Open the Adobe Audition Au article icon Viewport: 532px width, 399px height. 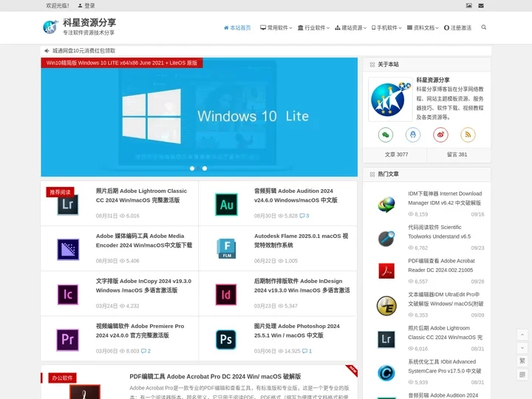click(226, 204)
